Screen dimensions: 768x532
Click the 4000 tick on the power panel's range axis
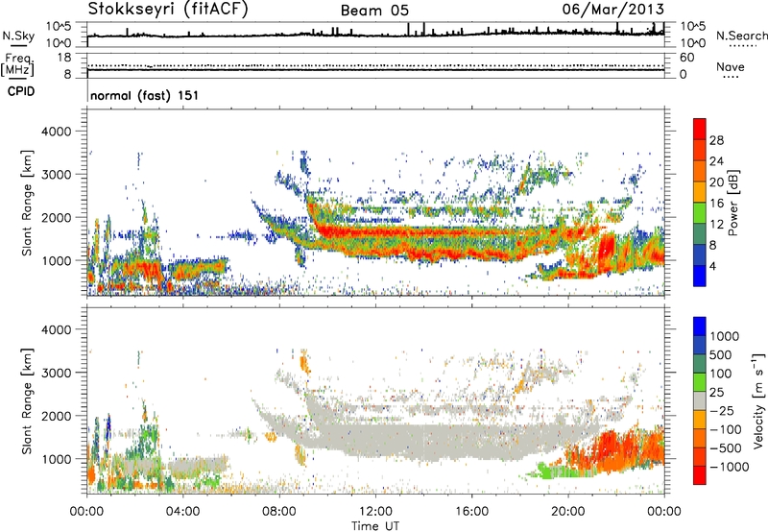(x=56, y=132)
